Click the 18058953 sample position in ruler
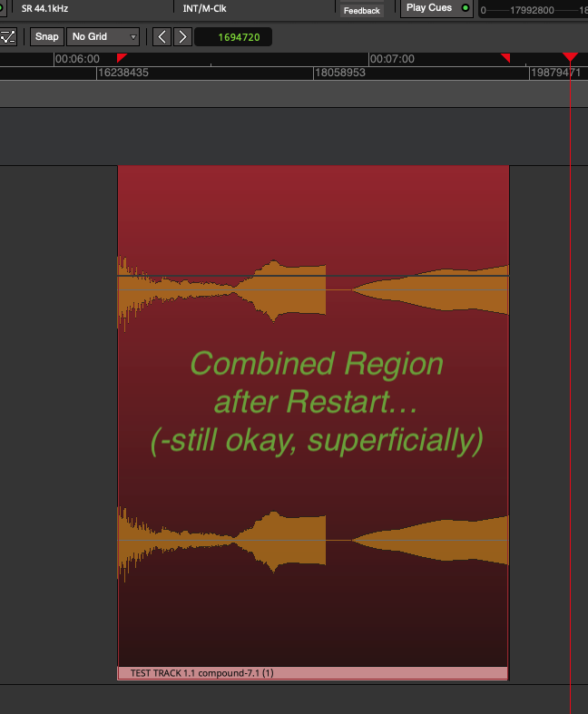The height and width of the screenshot is (714, 588). coord(339,73)
